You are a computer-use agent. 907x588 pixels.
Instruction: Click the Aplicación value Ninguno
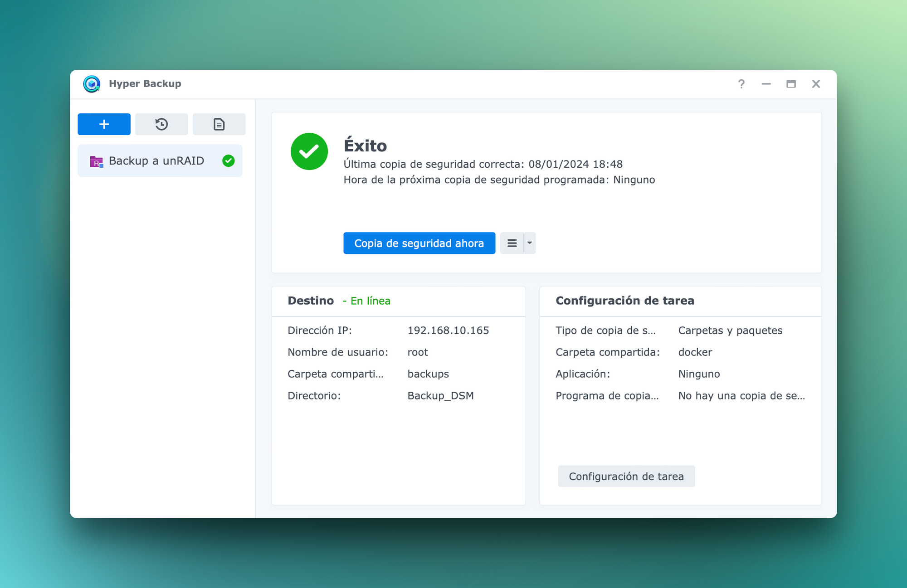click(699, 374)
